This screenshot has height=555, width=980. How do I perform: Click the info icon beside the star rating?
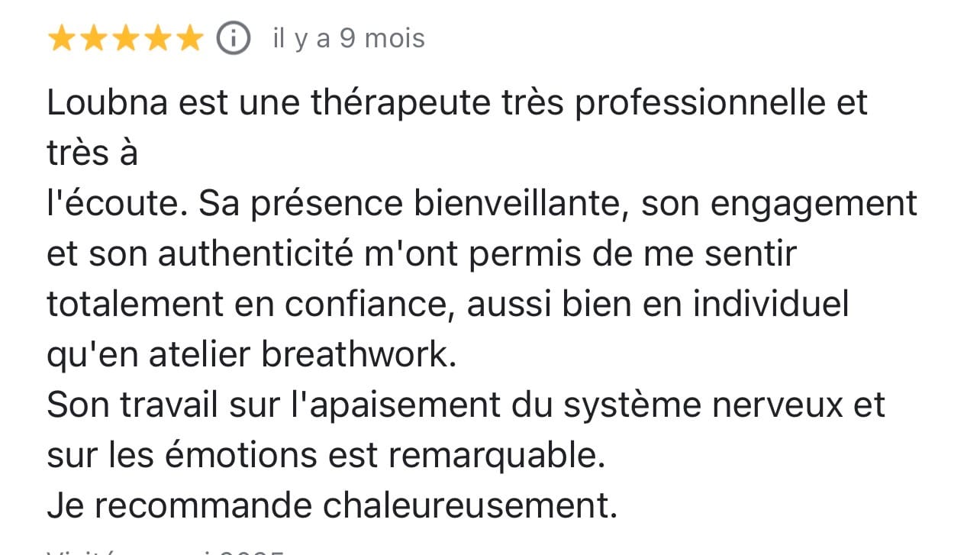(234, 38)
